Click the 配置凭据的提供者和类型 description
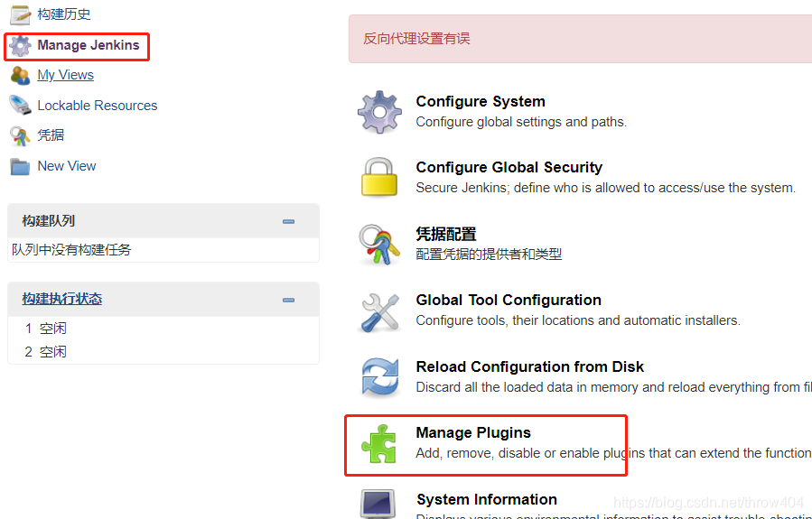 489,254
